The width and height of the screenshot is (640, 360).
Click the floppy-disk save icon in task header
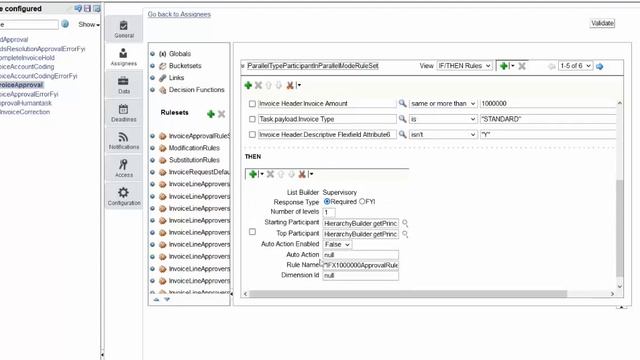click(87, 8)
